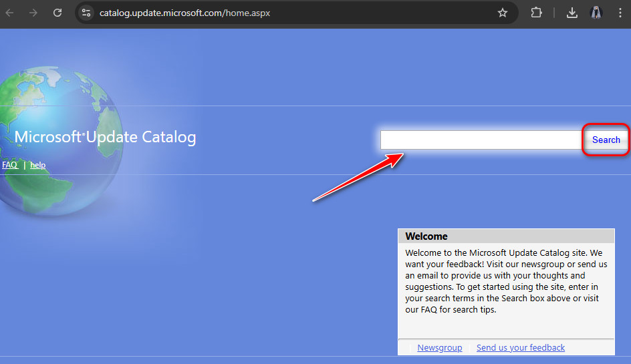Click the browser forward arrow
631x364 pixels.
point(33,13)
